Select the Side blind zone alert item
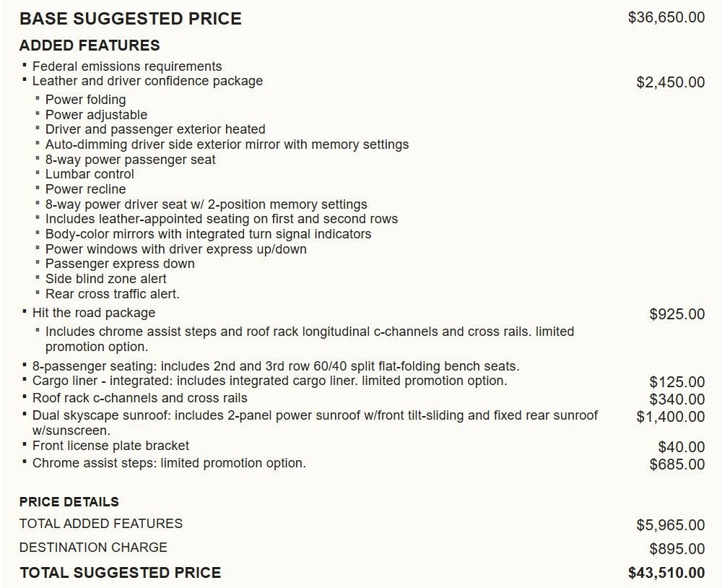The height and width of the screenshot is (588, 722). point(106,279)
